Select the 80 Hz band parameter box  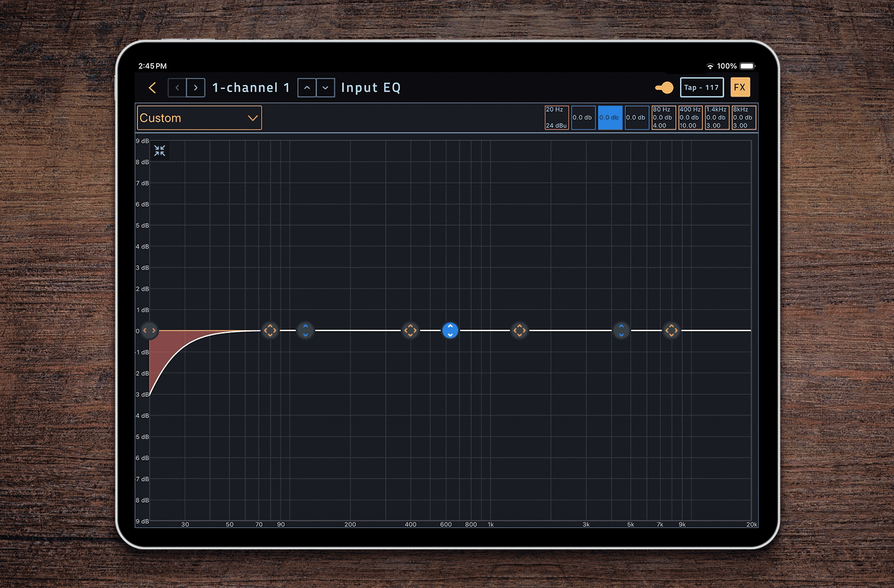663,118
